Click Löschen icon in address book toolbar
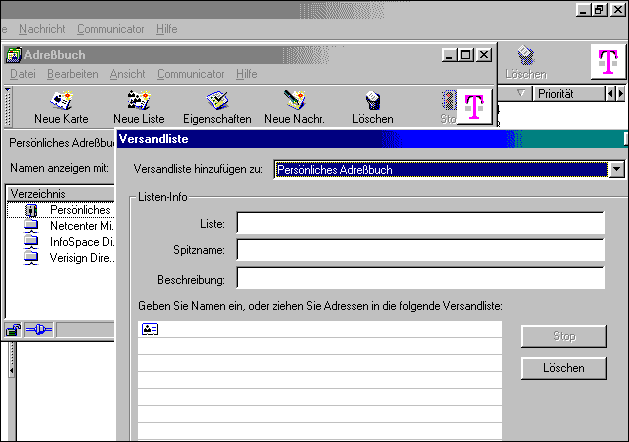The width and height of the screenshot is (629, 442). tap(372, 101)
